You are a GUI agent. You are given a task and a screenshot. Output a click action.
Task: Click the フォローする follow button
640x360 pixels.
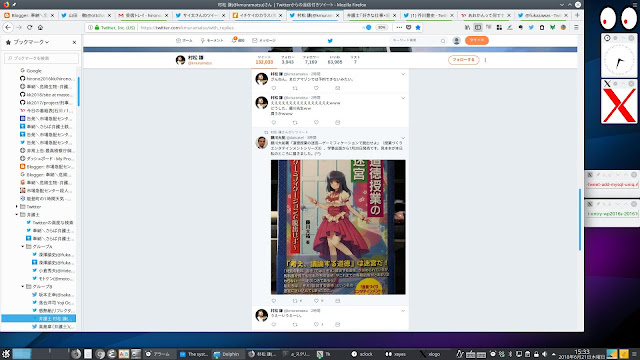pos(463,60)
